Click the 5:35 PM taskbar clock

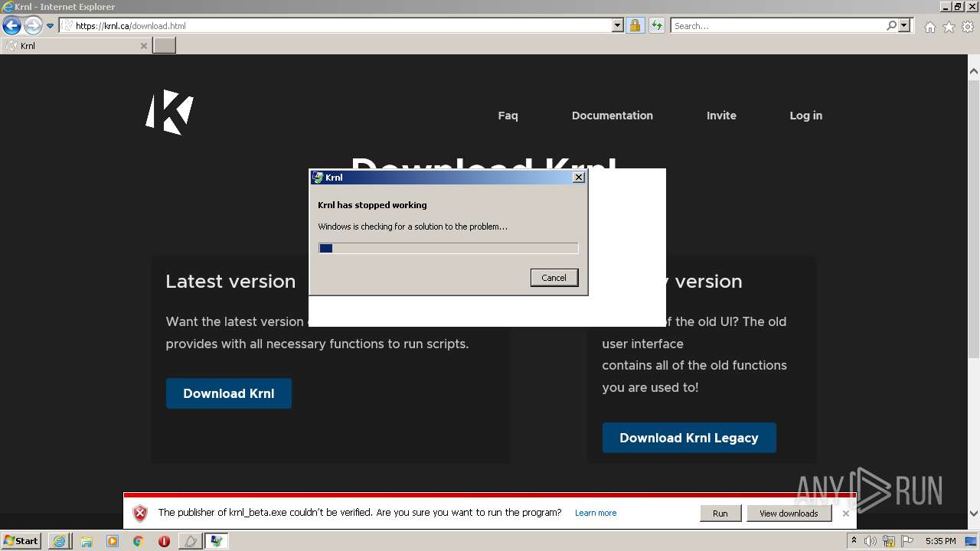(940, 541)
